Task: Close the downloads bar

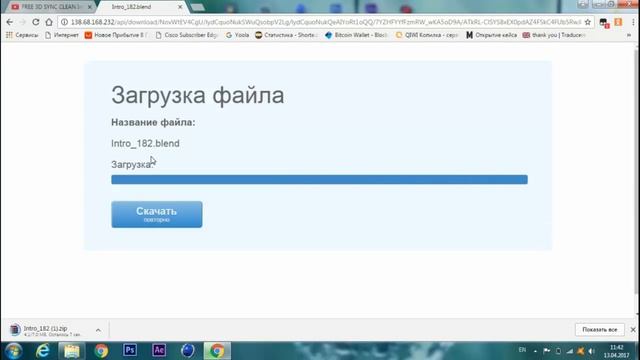Action: (x=633, y=329)
